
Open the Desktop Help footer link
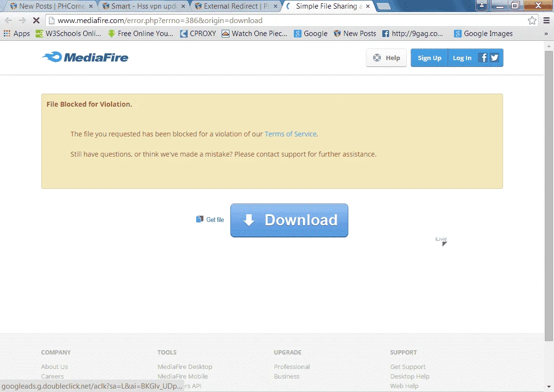click(410, 376)
